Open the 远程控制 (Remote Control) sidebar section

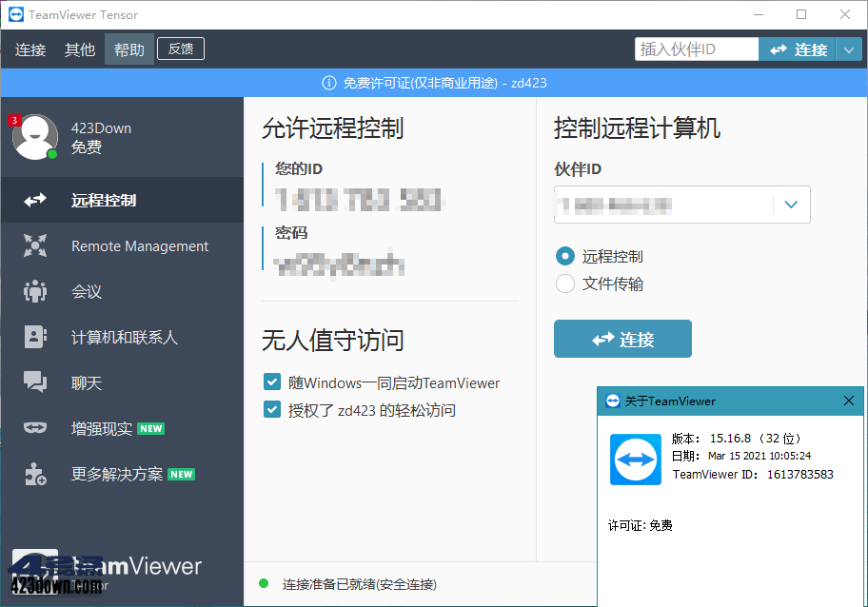(105, 200)
